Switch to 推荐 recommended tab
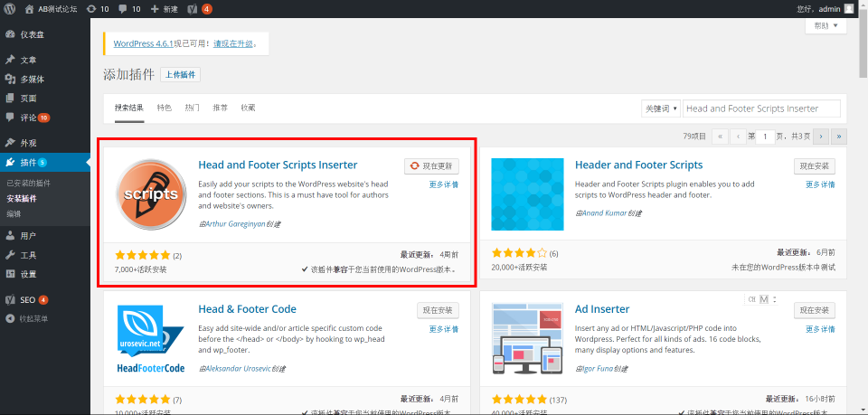 coord(221,108)
